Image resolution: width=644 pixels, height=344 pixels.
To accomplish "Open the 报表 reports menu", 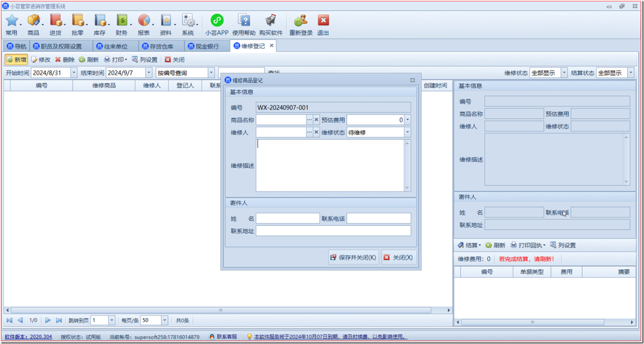I will coord(144,25).
